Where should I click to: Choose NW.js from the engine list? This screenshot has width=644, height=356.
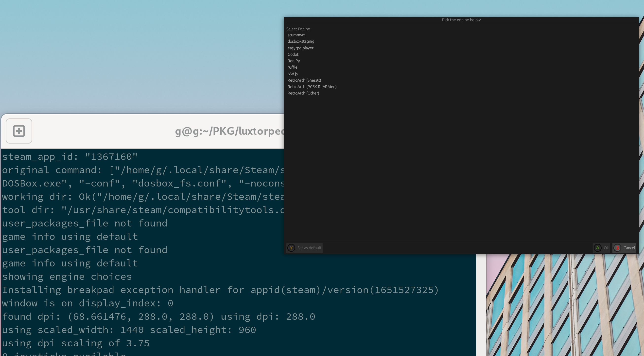[293, 74]
